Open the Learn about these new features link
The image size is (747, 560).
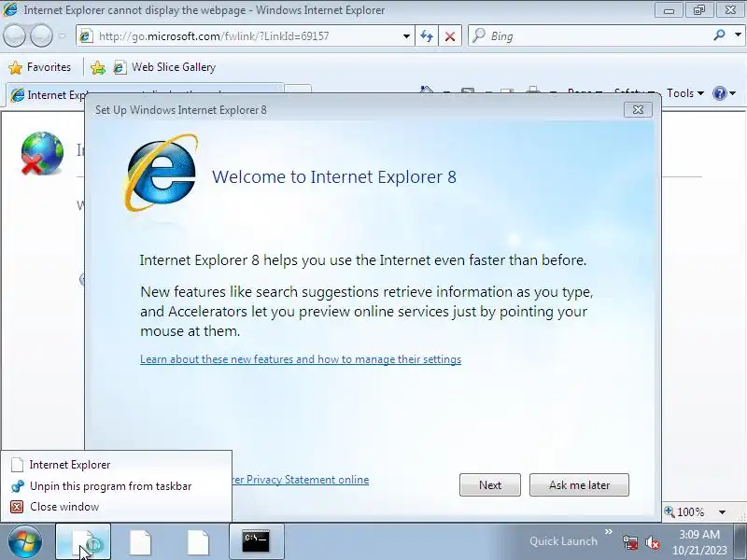[x=301, y=359]
